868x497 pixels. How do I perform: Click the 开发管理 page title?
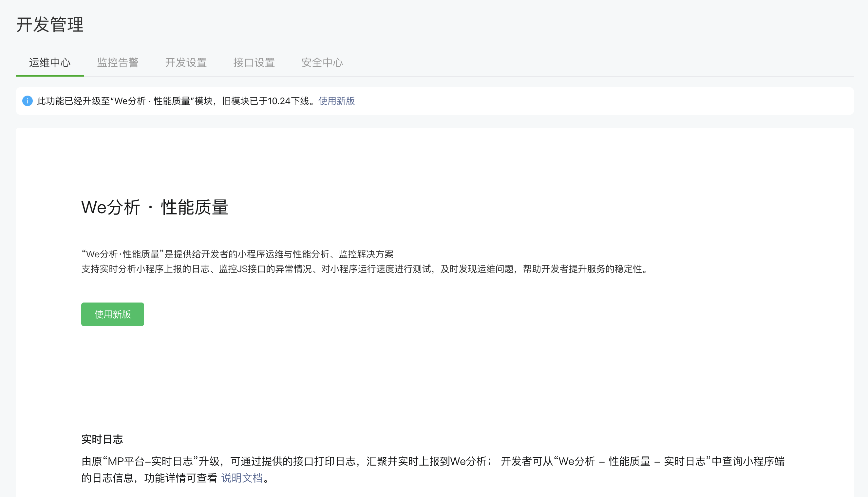50,25
